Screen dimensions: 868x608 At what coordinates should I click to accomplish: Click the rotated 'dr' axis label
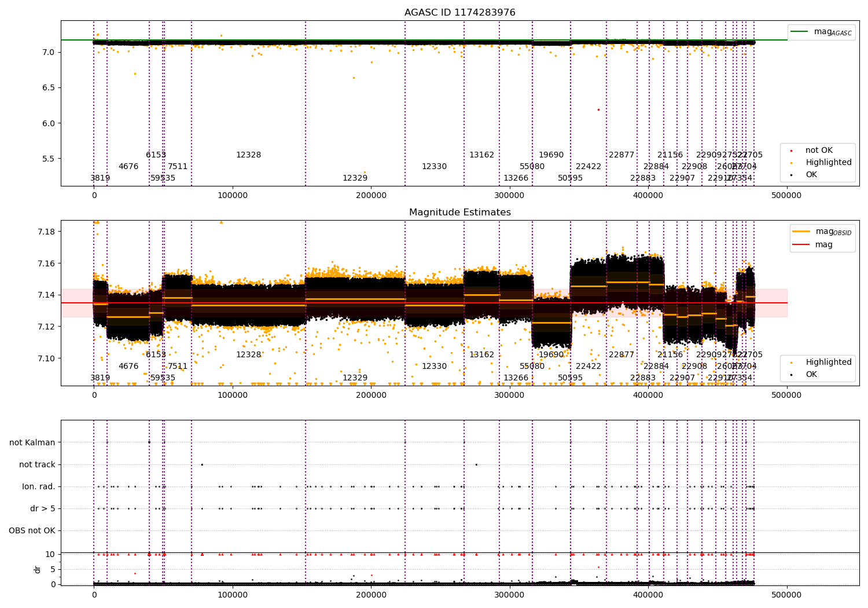(38, 569)
